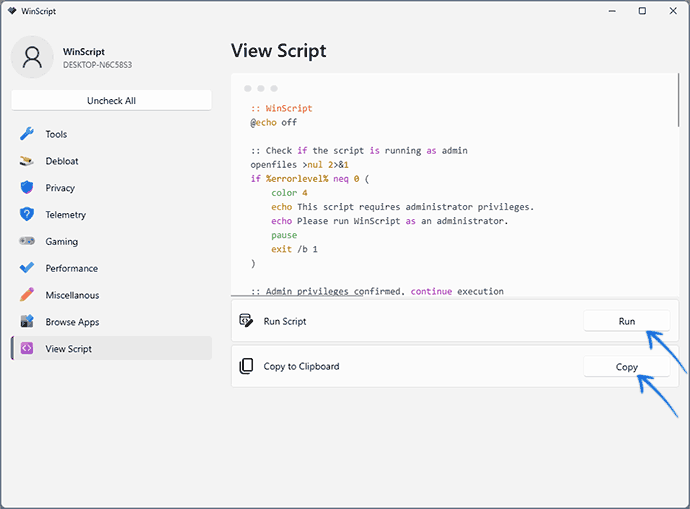Minimize the WinScript window
This screenshot has height=509, width=690.
tap(612, 11)
